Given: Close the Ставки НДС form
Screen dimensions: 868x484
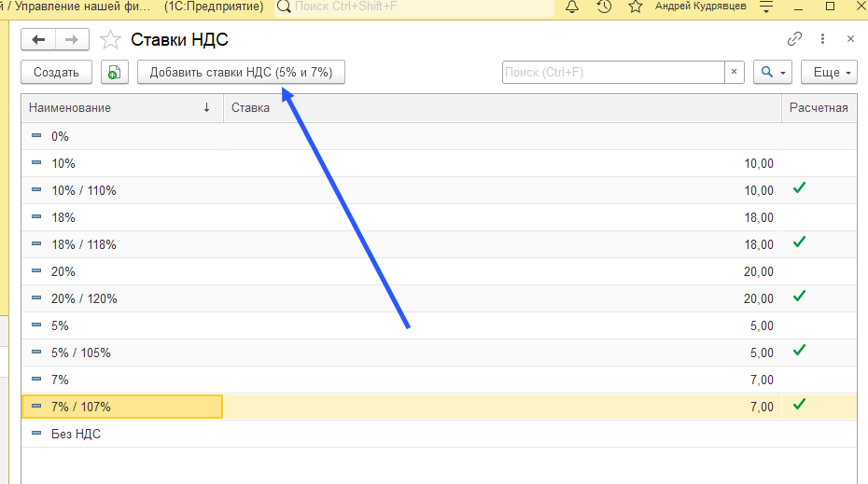Looking at the screenshot, I should [x=851, y=39].
